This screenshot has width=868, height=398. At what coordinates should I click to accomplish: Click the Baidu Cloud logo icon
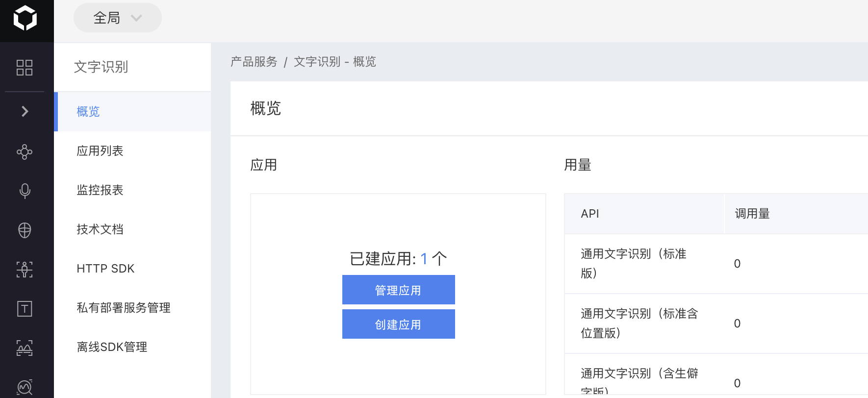click(x=25, y=19)
